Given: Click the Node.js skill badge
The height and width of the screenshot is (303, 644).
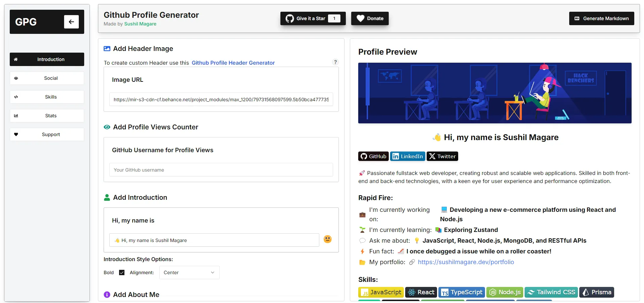Looking at the screenshot, I should tap(505, 292).
